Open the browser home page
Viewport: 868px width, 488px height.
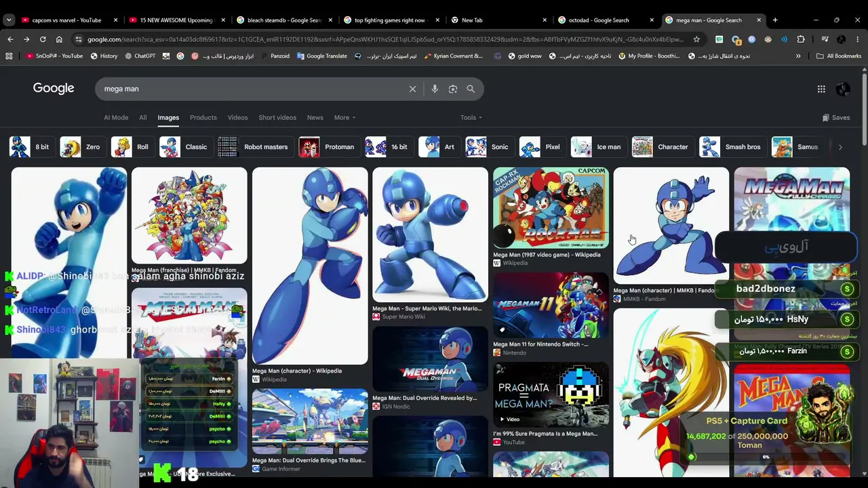click(x=59, y=39)
